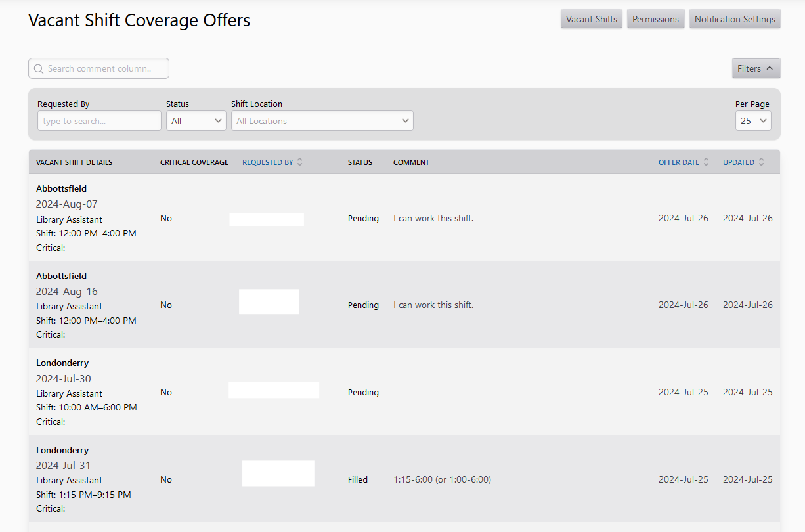This screenshot has width=805, height=532.
Task: Click the Filled status text
Action: coord(358,479)
